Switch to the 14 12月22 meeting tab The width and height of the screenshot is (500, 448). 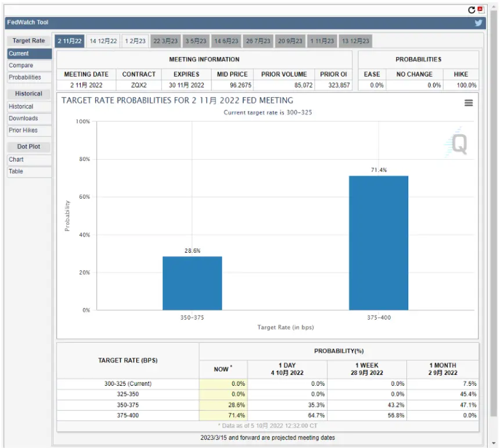pos(103,41)
